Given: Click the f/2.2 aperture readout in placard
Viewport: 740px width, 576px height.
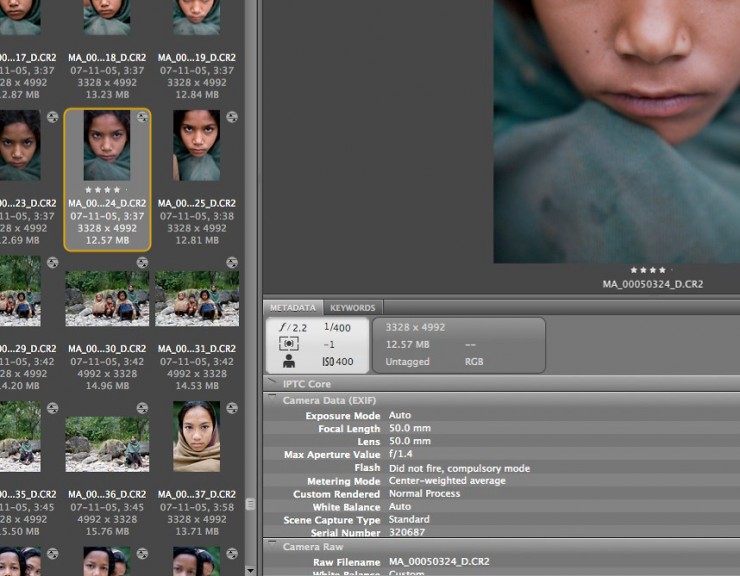Looking at the screenshot, I should (293, 327).
